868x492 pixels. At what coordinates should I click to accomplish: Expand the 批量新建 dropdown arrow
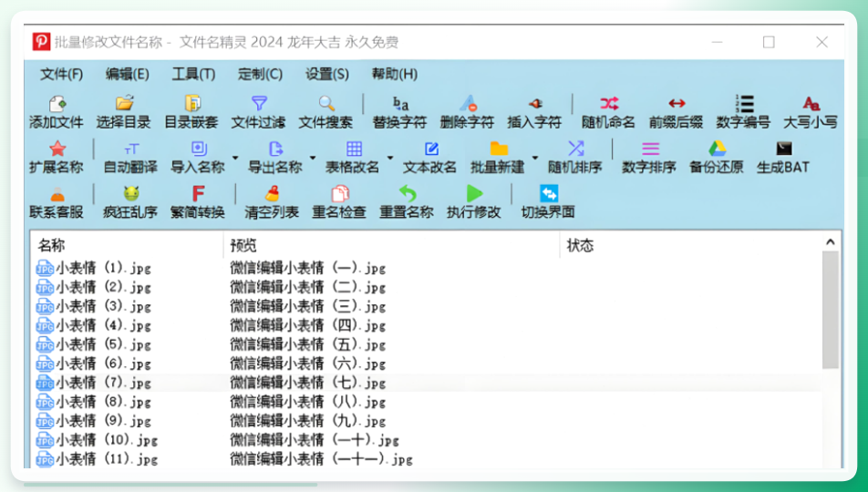click(x=535, y=158)
